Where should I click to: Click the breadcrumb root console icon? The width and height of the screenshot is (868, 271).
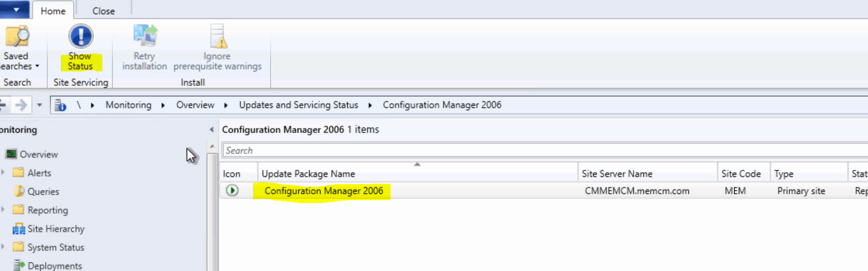pos(60,105)
